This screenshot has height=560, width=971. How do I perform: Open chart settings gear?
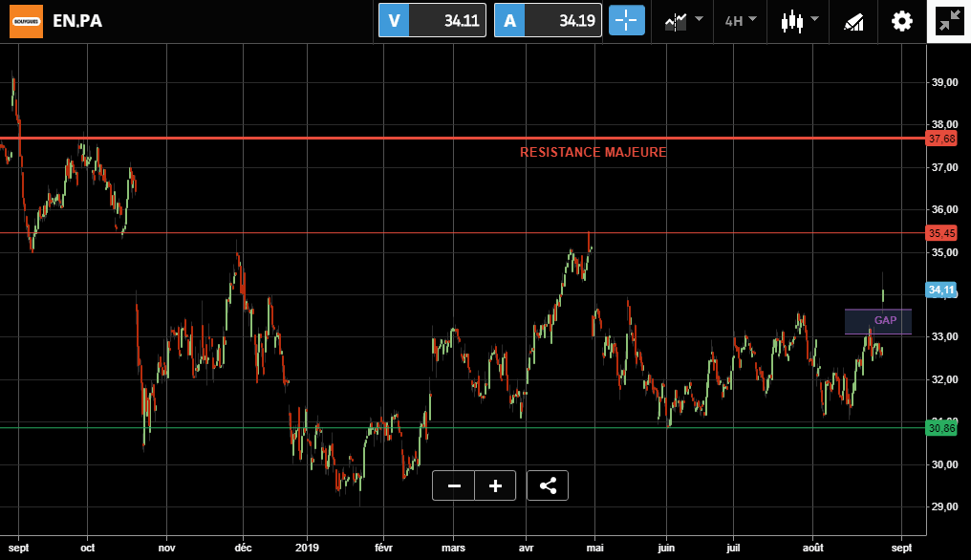pyautogui.click(x=901, y=22)
